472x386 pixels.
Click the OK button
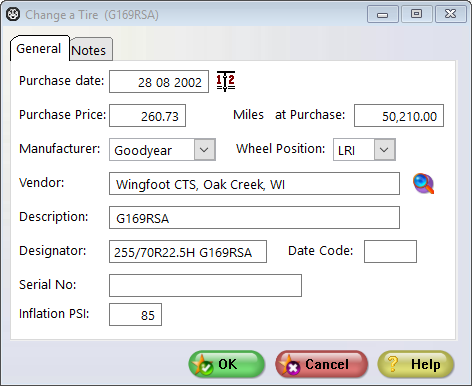pyautogui.click(x=227, y=364)
